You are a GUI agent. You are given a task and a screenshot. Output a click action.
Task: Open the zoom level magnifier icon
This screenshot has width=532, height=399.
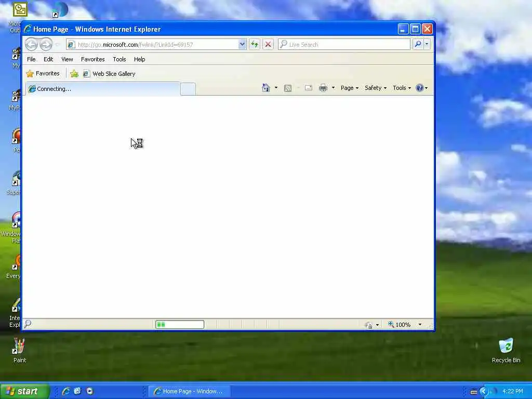click(391, 325)
